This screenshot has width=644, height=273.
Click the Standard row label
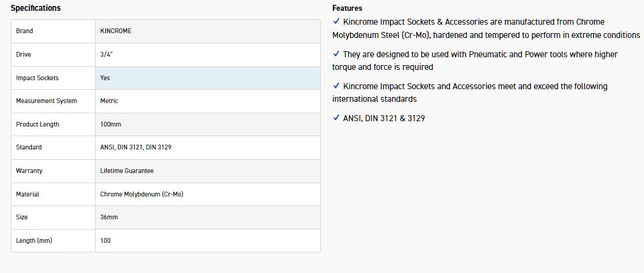(29, 147)
